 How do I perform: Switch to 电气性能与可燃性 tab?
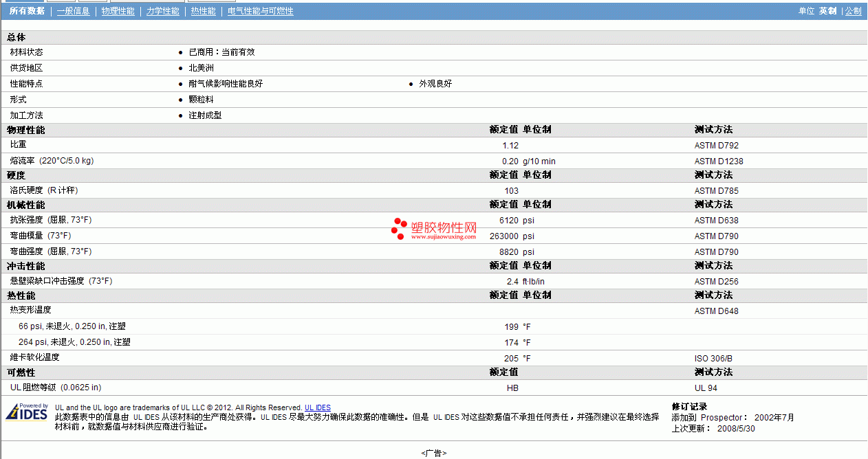tap(261, 11)
